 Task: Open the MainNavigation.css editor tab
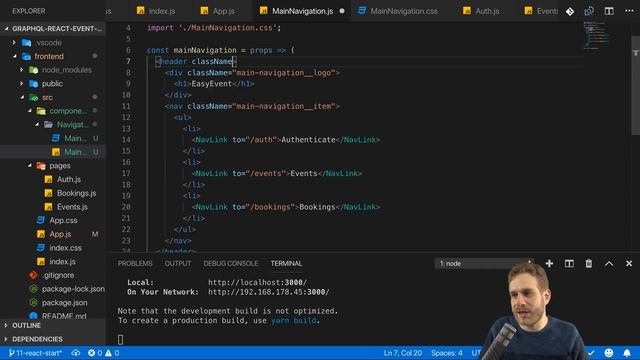(x=398, y=11)
